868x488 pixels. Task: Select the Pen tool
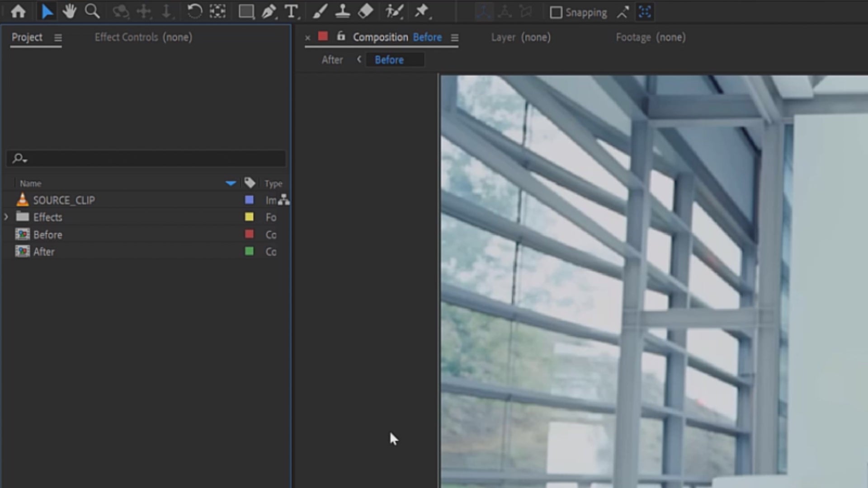point(269,11)
